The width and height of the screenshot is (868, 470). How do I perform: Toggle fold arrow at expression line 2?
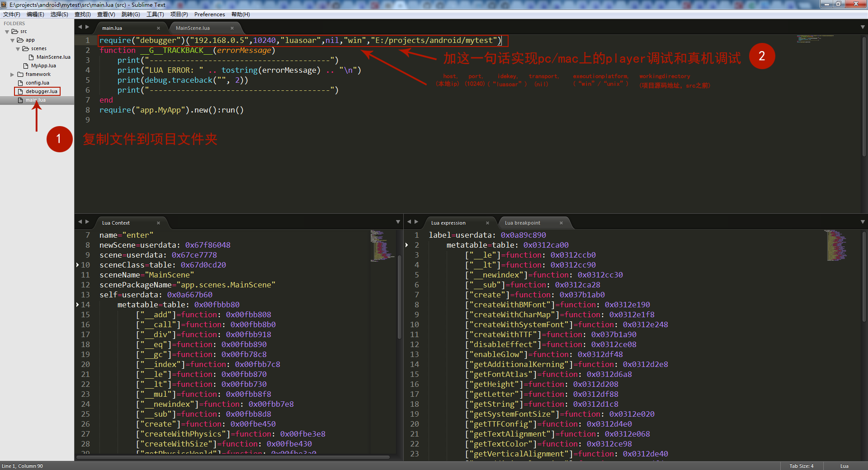click(x=406, y=245)
